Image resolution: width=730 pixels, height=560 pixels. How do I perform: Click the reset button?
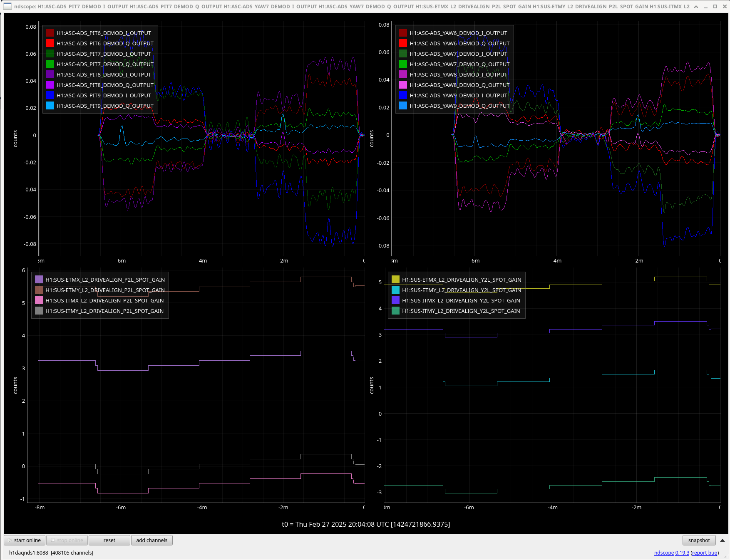pos(109,540)
